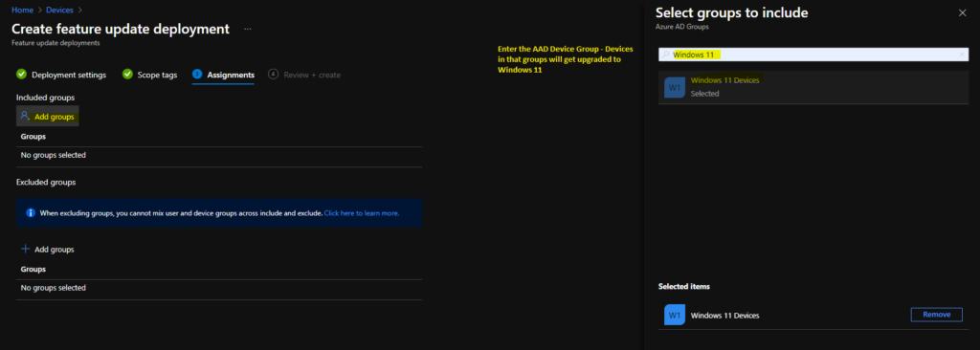Click the info icon in the exclusion notice
This screenshot has height=350, width=980.
coord(30,213)
